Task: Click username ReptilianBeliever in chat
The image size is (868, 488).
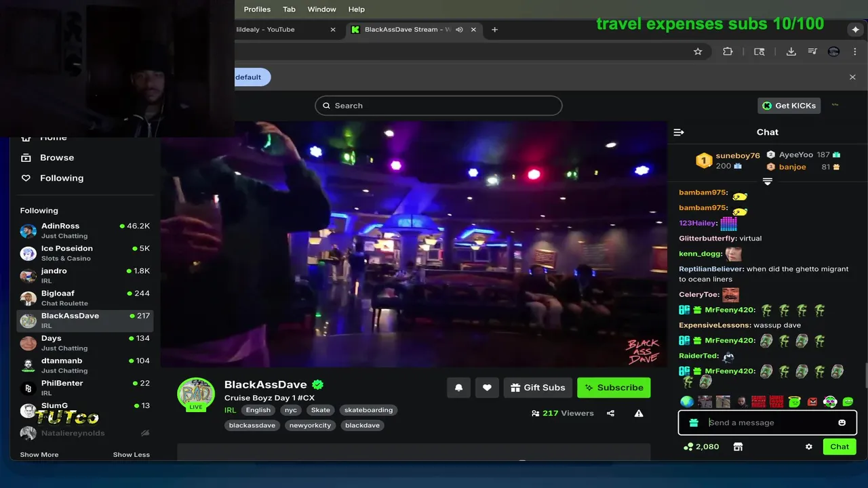Action: (711, 269)
